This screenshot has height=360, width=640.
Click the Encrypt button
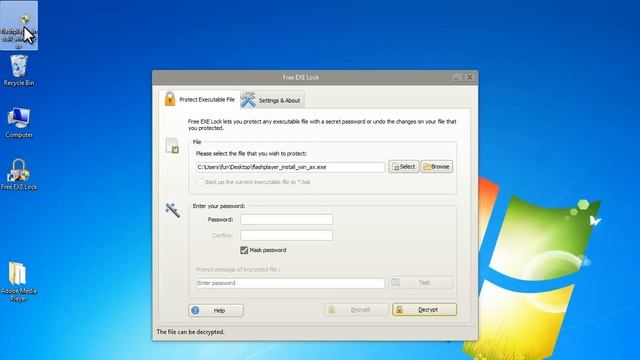tap(356, 309)
